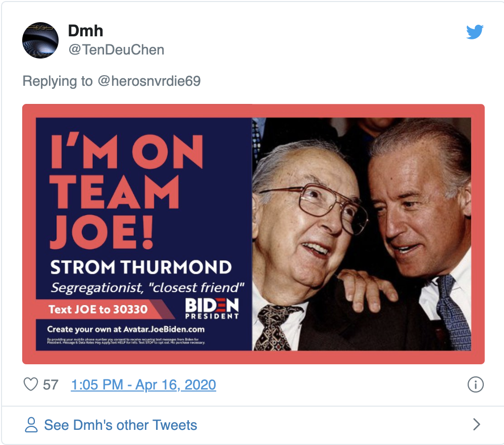Click the STROM THURMOND name text

[x=141, y=267]
